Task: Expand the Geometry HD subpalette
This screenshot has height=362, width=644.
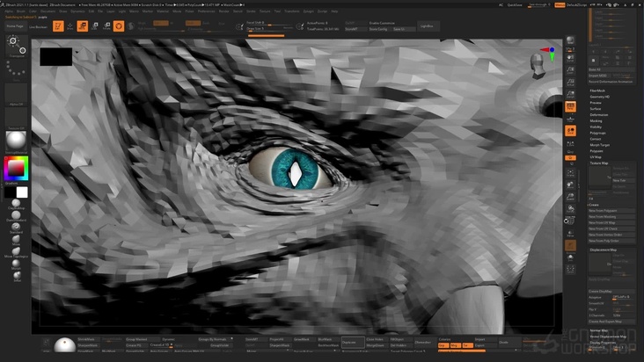Action: [x=600, y=97]
